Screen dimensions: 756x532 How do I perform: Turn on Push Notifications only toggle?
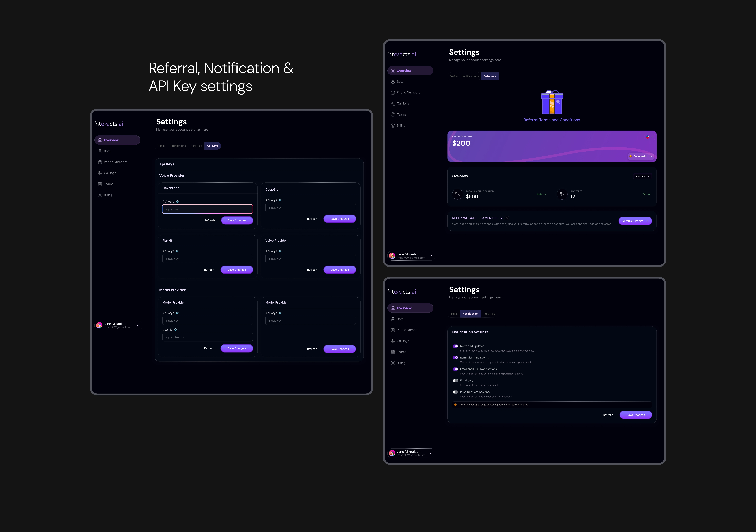pos(455,392)
